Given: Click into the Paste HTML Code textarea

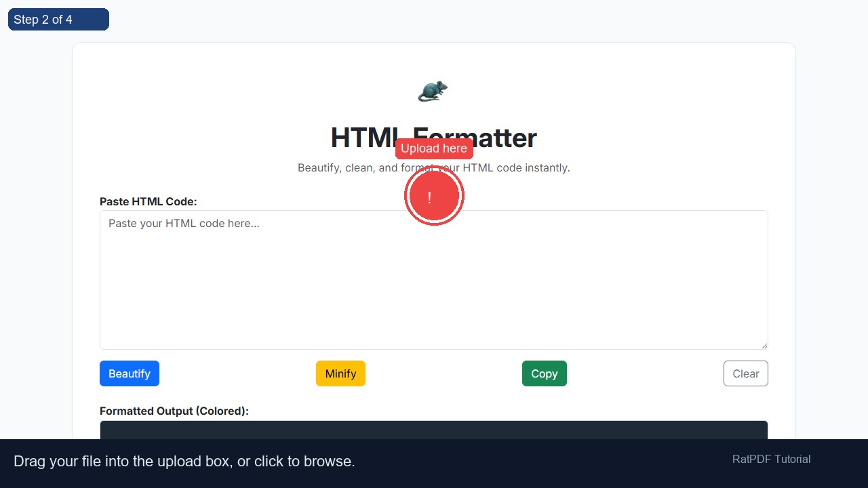Looking at the screenshot, I should pos(434,280).
